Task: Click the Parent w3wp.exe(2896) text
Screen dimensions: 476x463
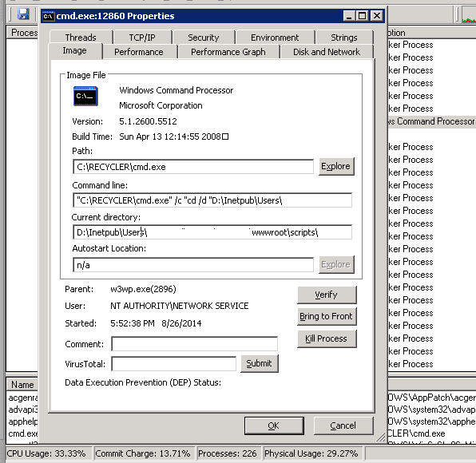Action: (143, 289)
